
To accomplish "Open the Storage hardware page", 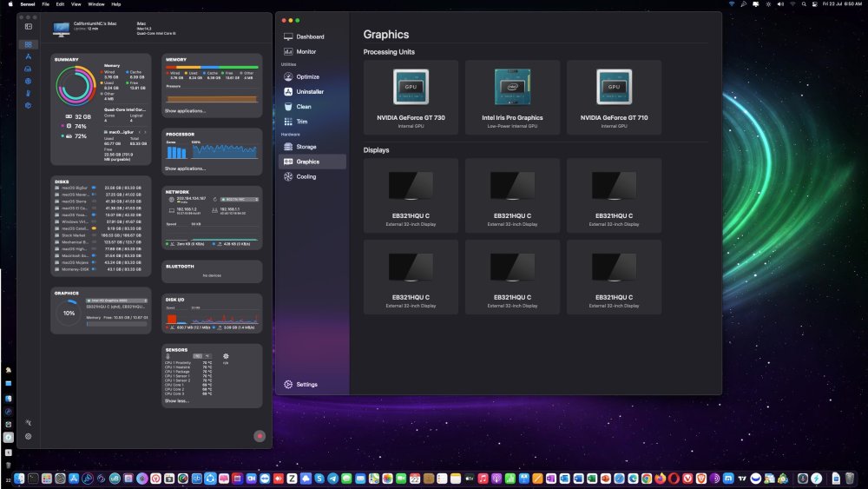I will click(x=311, y=147).
